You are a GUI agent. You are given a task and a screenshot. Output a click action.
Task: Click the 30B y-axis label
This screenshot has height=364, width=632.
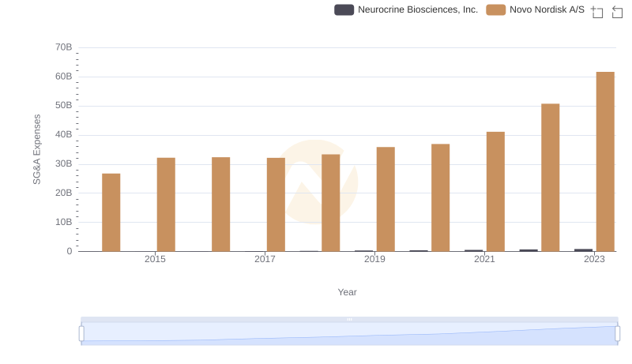64,164
